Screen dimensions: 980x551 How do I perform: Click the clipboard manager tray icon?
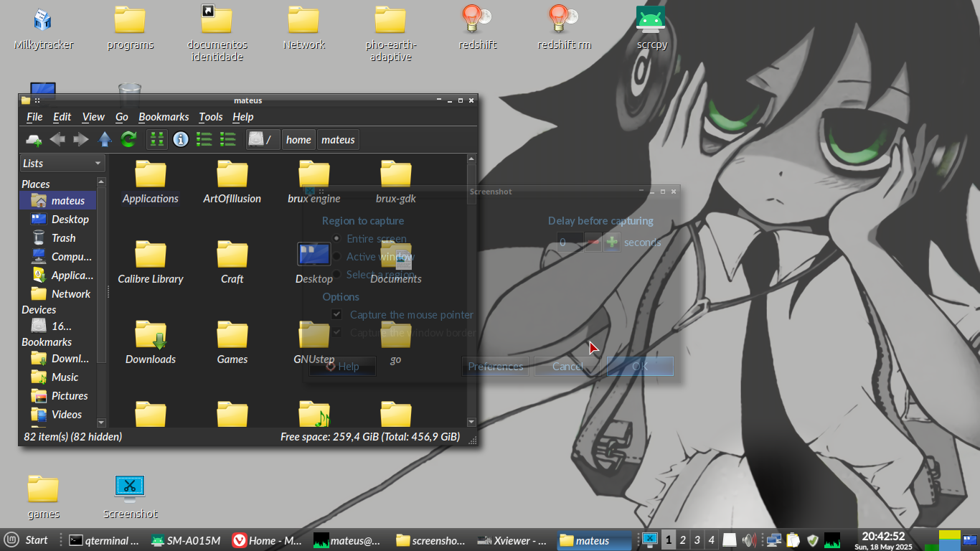(793, 540)
